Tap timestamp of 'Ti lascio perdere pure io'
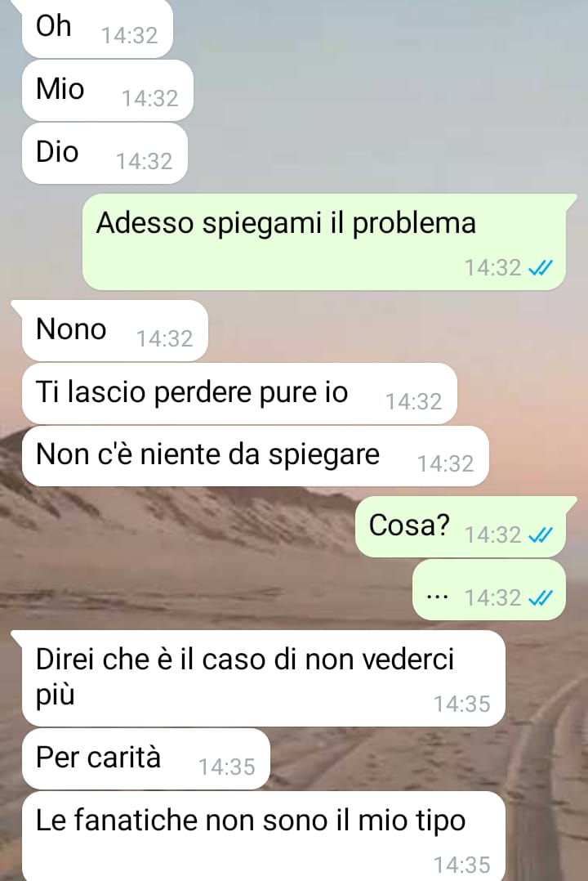The height and width of the screenshot is (881, 588). tap(413, 401)
